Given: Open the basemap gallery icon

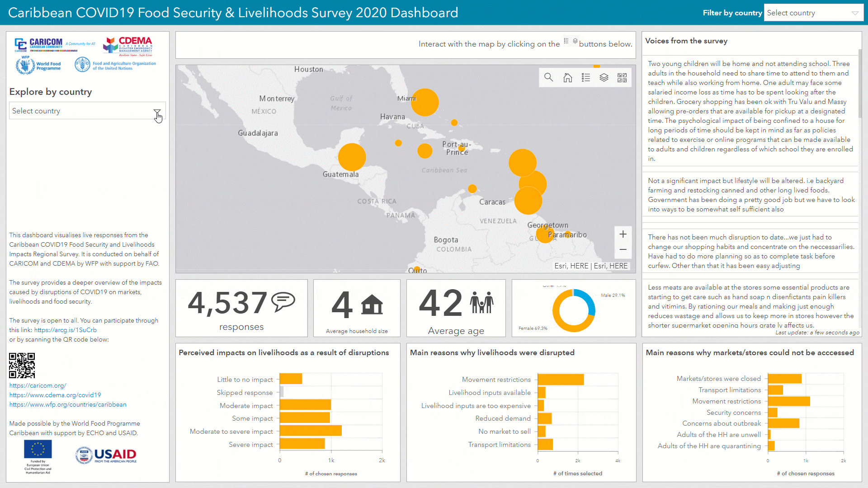Looking at the screenshot, I should tap(622, 78).
